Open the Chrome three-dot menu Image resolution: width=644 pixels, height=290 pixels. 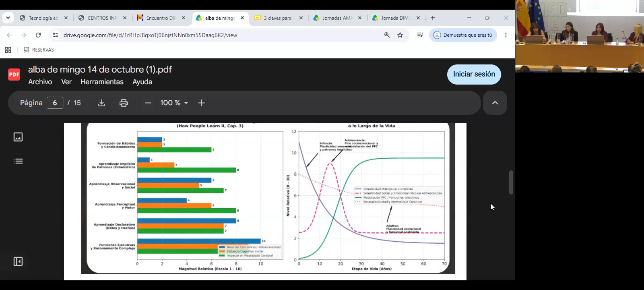(x=506, y=35)
